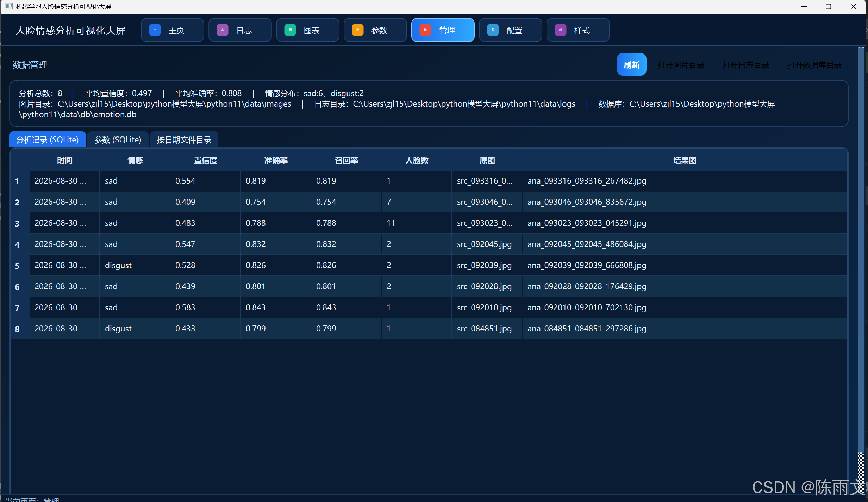Open the 主页 page label

[x=176, y=31]
